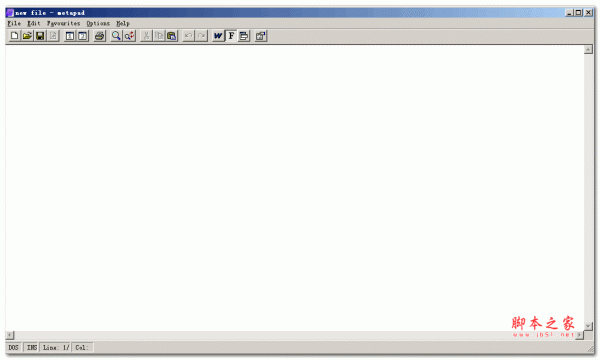Click the grayed-out reload document icon

(x=53, y=36)
